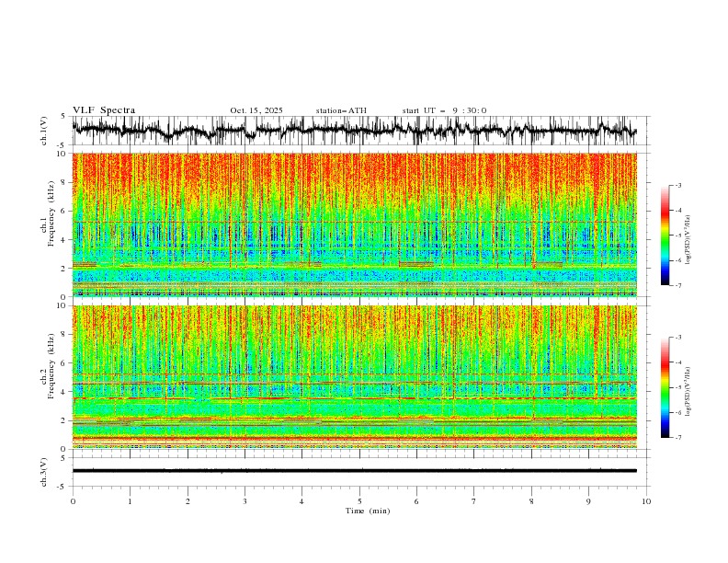
Task: Click the lower color bar's "log(PSD)(V²/Hz)" label
Action: click(688, 391)
